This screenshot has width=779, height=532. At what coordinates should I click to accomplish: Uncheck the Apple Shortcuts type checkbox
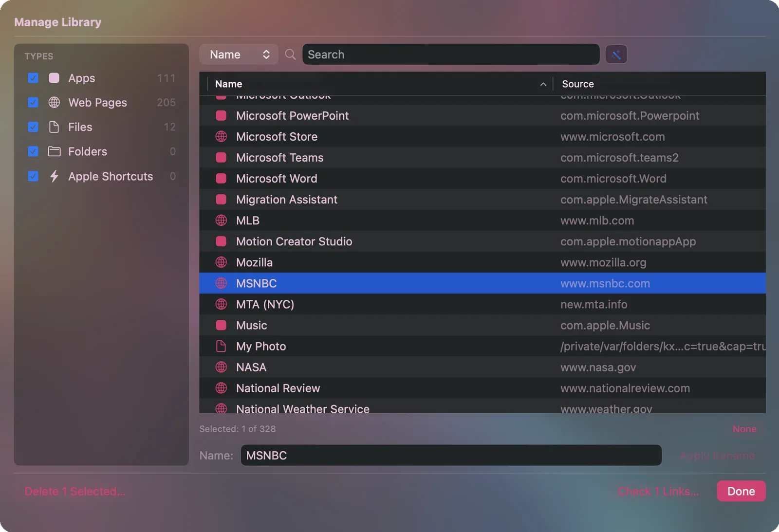[33, 176]
